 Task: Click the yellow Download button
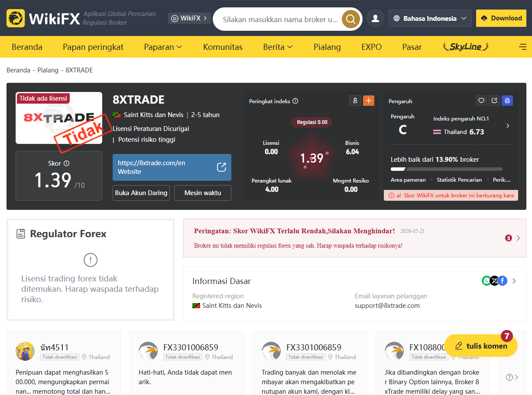pos(501,18)
